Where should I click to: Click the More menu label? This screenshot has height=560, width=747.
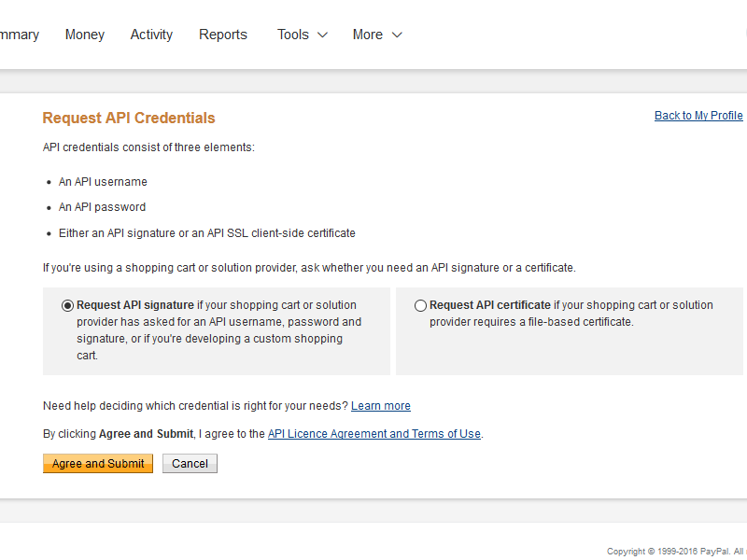point(368,35)
